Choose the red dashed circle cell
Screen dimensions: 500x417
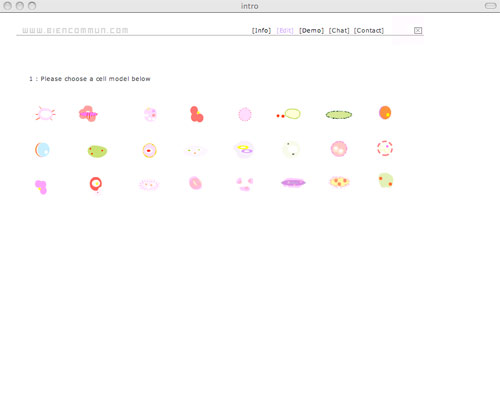[385, 148]
